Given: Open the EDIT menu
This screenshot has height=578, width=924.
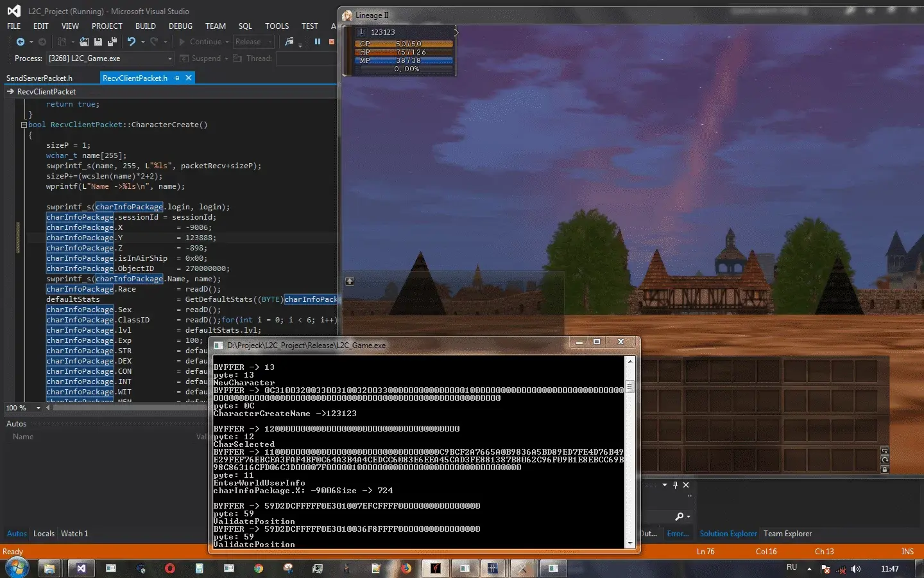Looking at the screenshot, I should (x=41, y=26).
